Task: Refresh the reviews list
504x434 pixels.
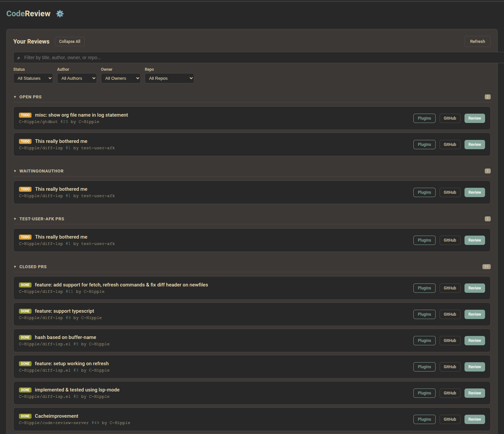Action: pyautogui.click(x=477, y=42)
